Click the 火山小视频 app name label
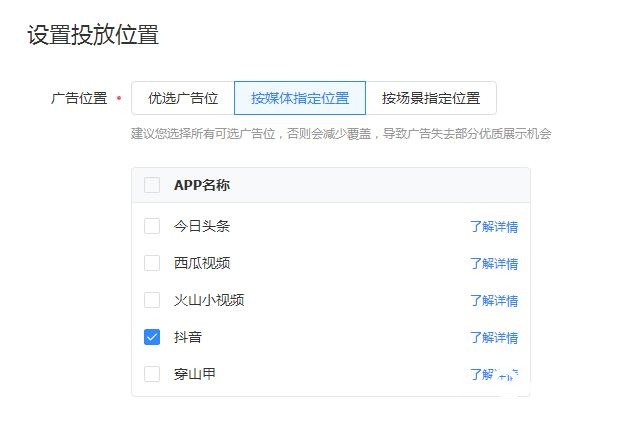This screenshot has height=434, width=623. (209, 300)
